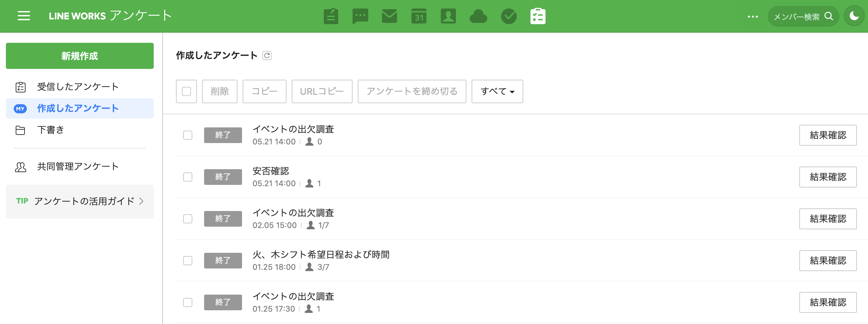The height and width of the screenshot is (324, 868).
Task: Click the URLコピー button
Action: pos(322,91)
